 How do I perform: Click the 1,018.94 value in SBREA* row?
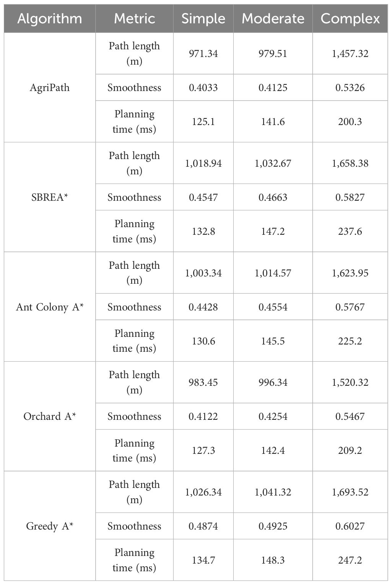[203, 163]
